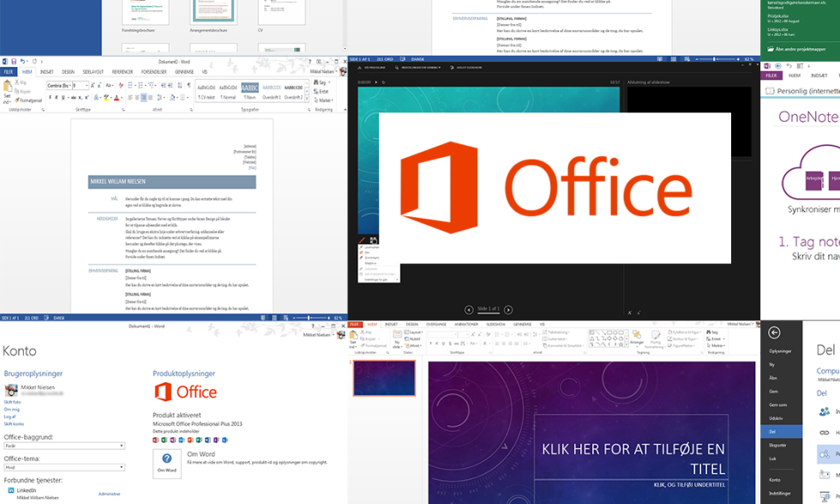This screenshot has width=840, height=504.
Task: Open the FILER tab in Word
Action: [8, 72]
